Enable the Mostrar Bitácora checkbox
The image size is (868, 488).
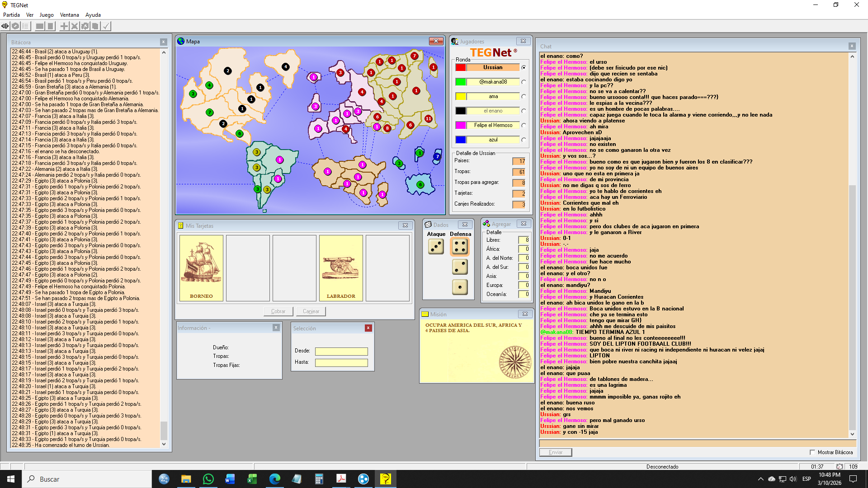pos(812,452)
